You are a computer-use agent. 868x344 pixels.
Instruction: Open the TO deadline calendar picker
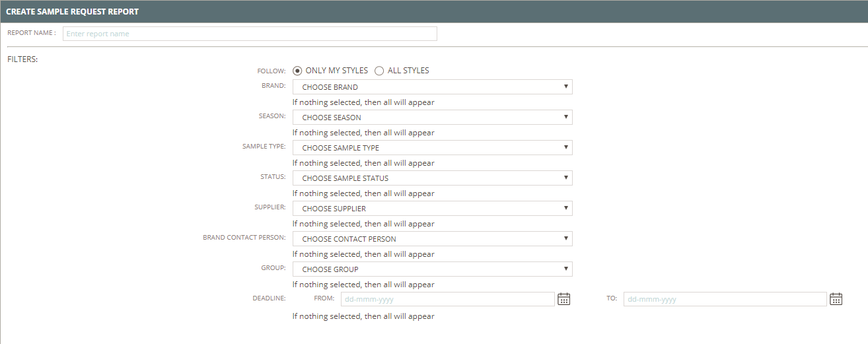pyautogui.click(x=836, y=299)
